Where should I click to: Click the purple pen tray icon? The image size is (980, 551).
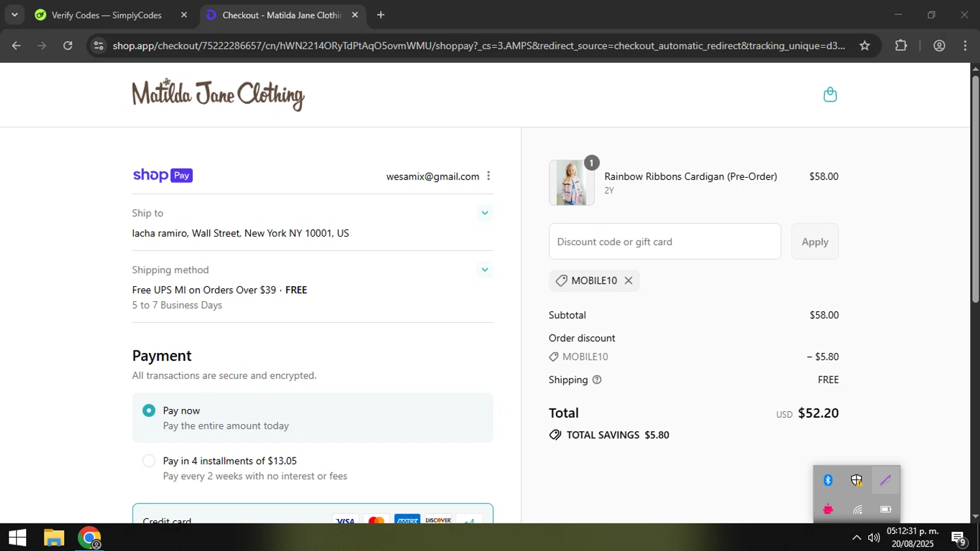(x=885, y=480)
